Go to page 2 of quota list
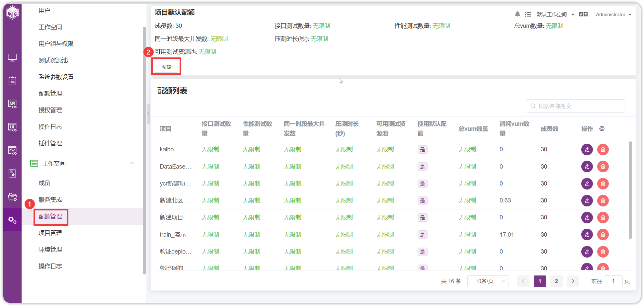The image size is (644, 306). (556, 281)
